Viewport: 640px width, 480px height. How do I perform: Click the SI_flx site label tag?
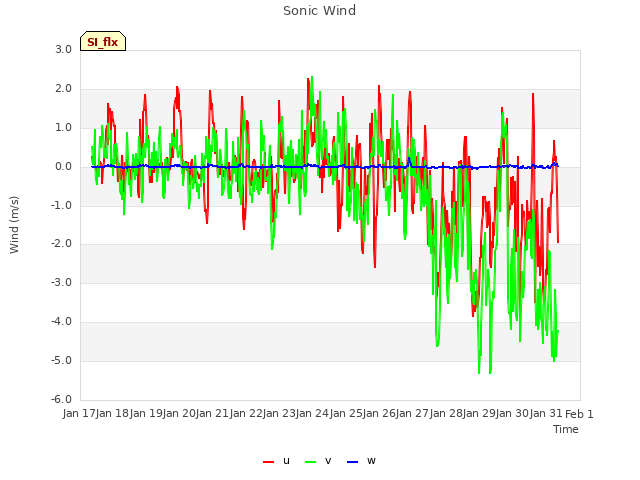coord(103,41)
